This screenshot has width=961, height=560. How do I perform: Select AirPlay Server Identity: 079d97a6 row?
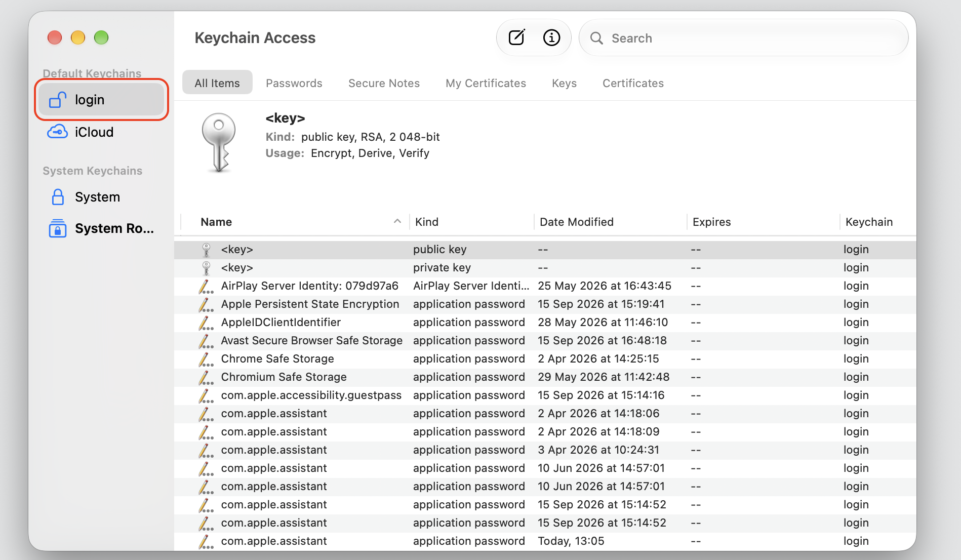(x=545, y=286)
